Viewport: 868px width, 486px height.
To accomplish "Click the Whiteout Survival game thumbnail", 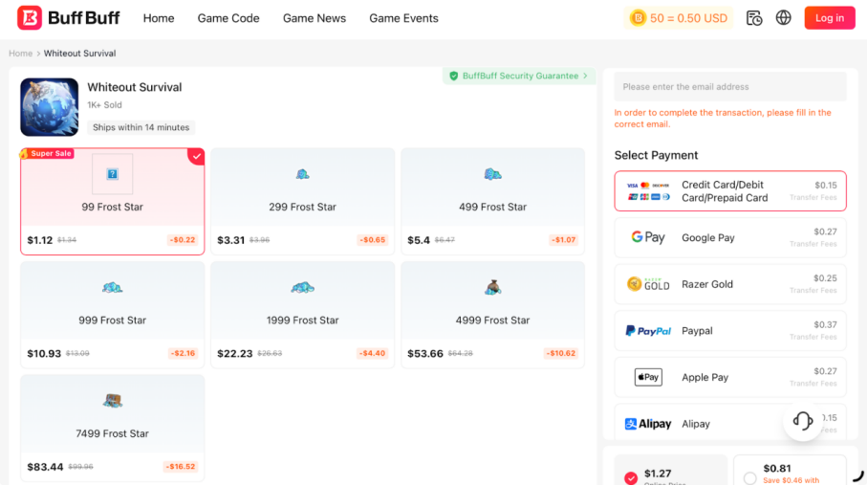I will click(50, 107).
